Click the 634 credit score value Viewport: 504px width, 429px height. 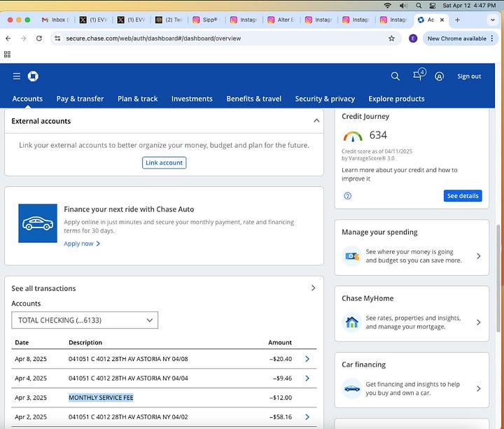click(x=378, y=135)
